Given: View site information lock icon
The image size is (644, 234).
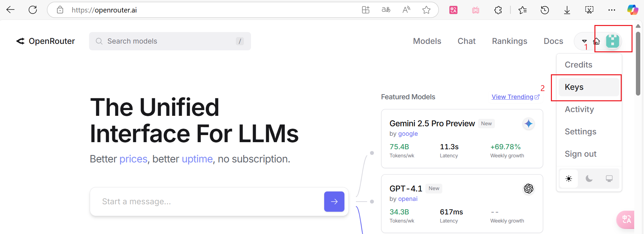Looking at the screenshot, I should [x=60, y=10].
